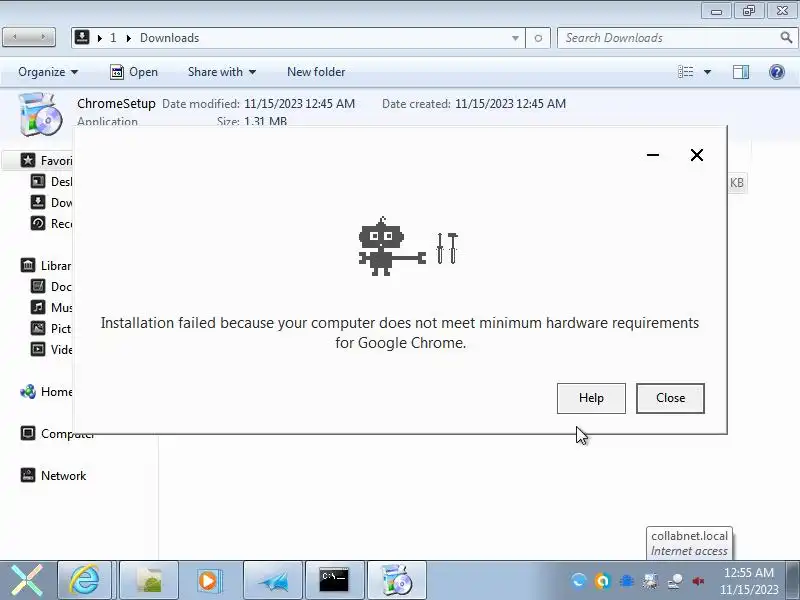
Task: Open the Documents library
Action: point(51,287)
